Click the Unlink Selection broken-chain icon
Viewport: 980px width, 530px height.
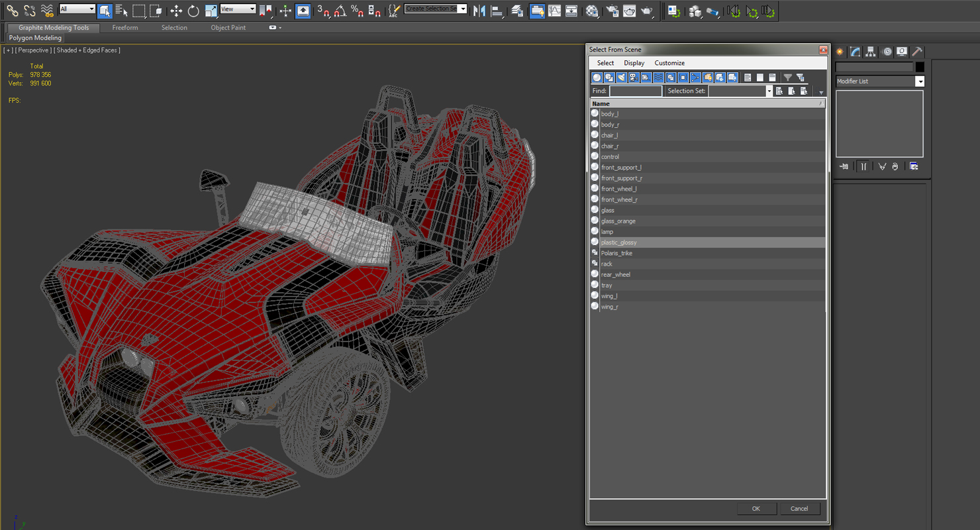[30, 11]
